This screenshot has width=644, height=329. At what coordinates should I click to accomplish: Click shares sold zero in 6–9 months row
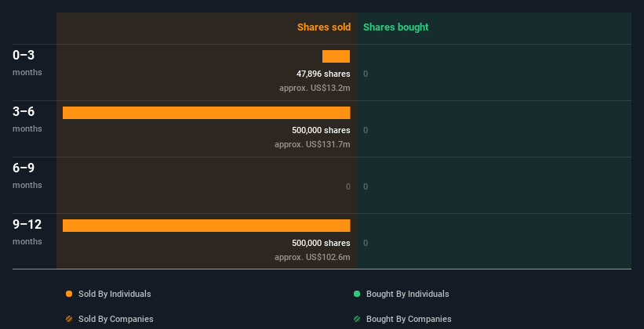(348, 186)
